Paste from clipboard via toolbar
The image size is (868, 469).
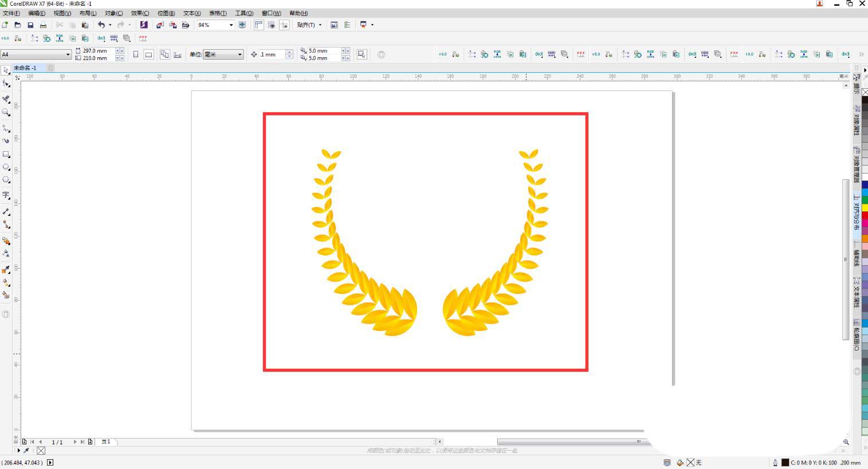(85, 25)
